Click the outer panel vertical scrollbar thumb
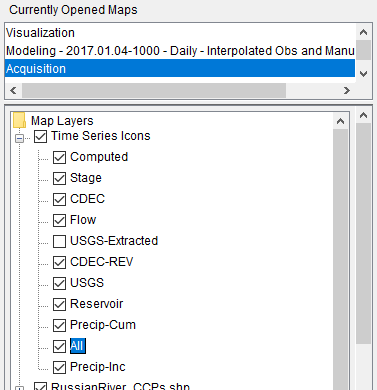The height and width of the screenshot is (390, 377). [x=363, y=233]
